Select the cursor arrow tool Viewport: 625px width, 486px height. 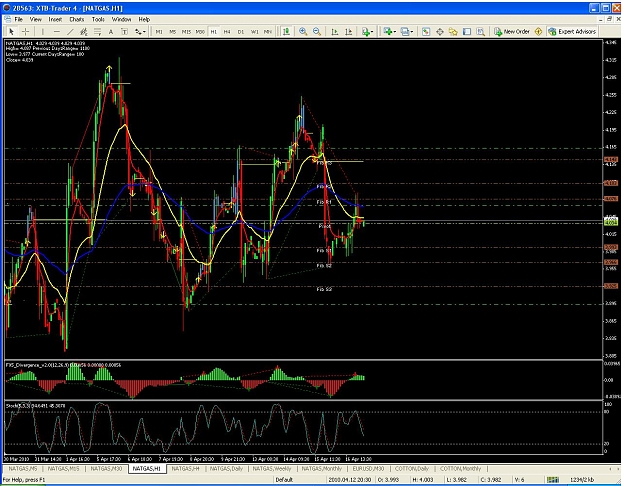(12, 31)
